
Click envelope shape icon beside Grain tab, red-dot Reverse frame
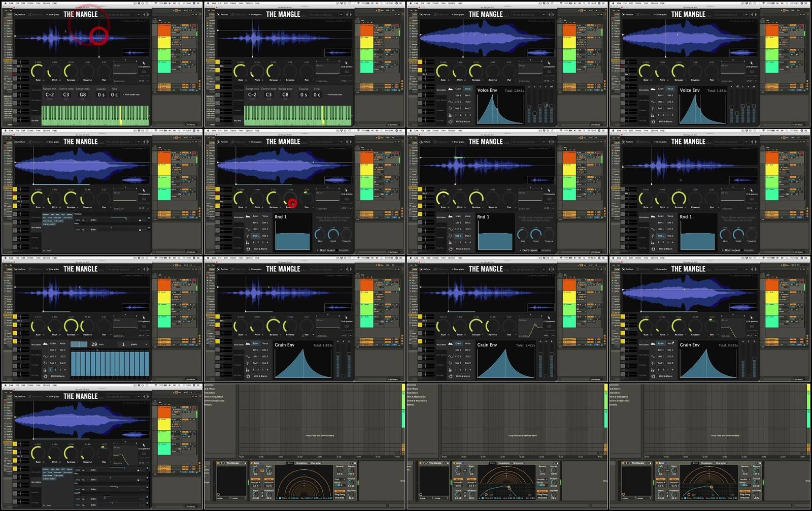(x=248, y=216)
